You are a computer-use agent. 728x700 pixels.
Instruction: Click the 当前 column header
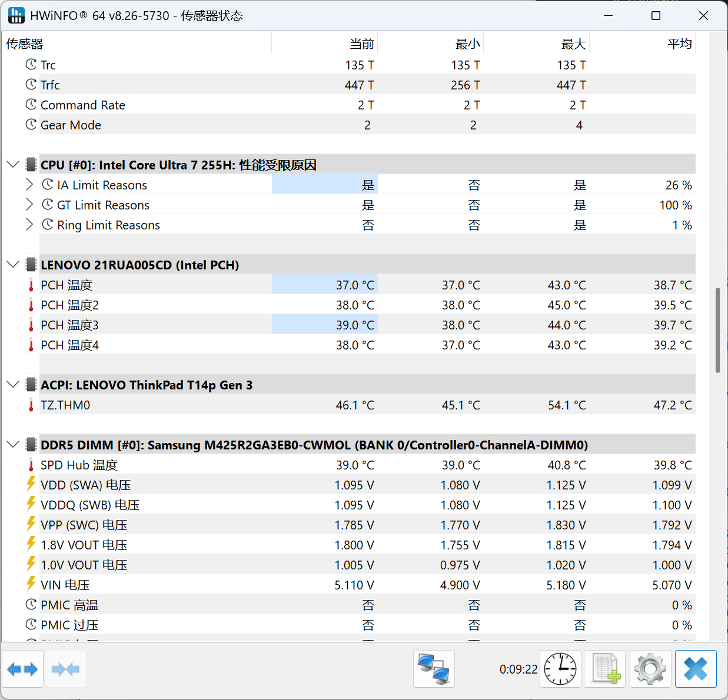click(x=325, y=44)
